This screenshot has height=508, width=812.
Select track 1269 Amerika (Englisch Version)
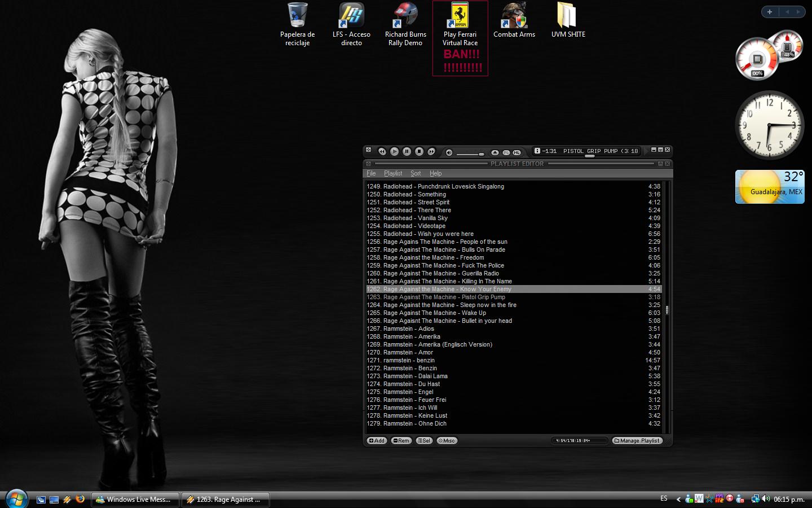pos(513,344)
